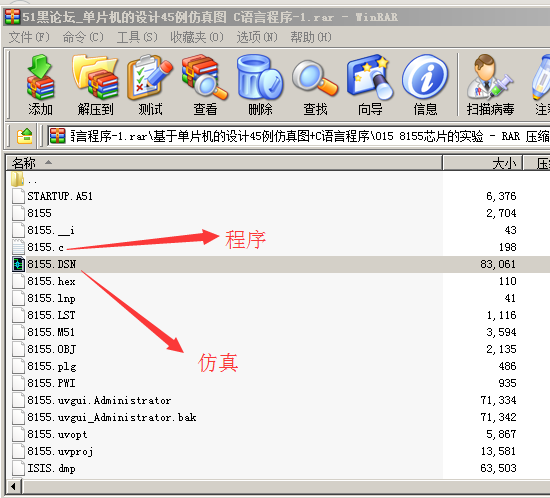This screenshot has height=498, width=550.
Task: Select the file name 8155.DSN
Action: pyautogui.click(x=52, y=264)
